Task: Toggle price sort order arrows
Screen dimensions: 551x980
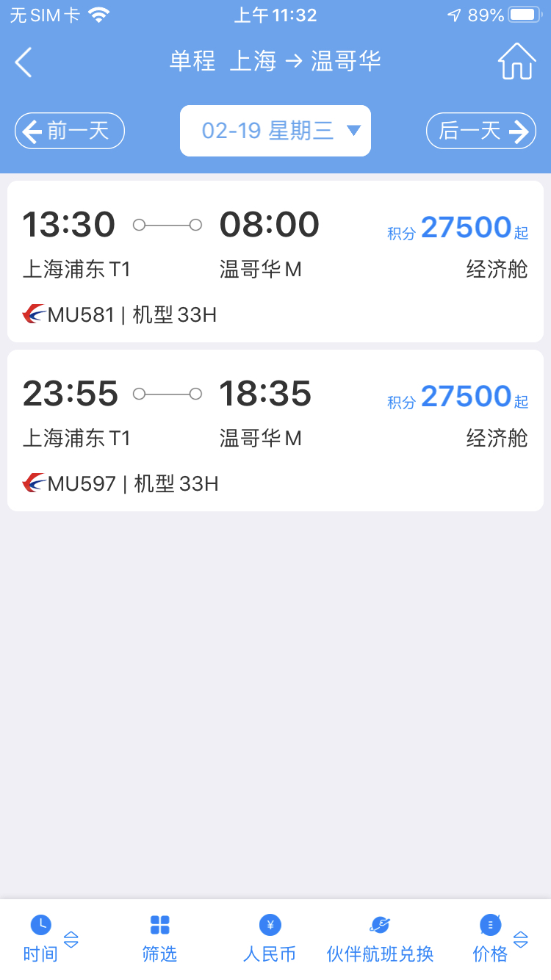Action: [x=520, y=940]
